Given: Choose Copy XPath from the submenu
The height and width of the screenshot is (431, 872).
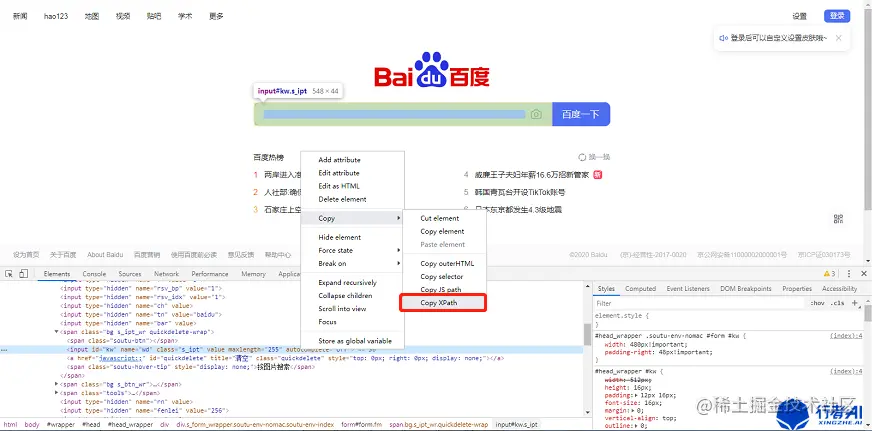Looking at the screenshot, I should click(443, 303).
